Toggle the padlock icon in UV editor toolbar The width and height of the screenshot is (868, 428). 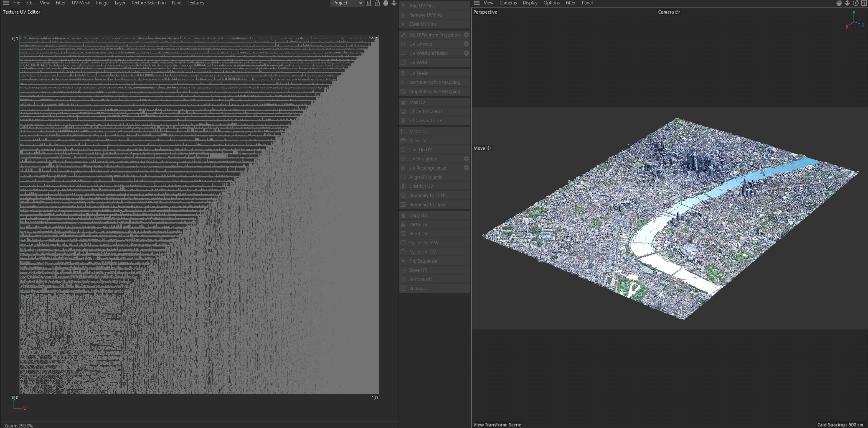pos(377,3)
